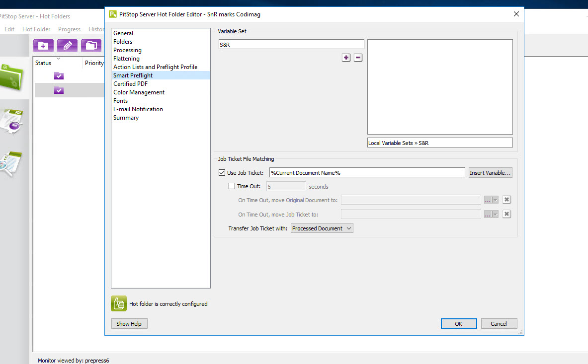Click the variable set list box
Screen dimensions: 588x364
440,87
